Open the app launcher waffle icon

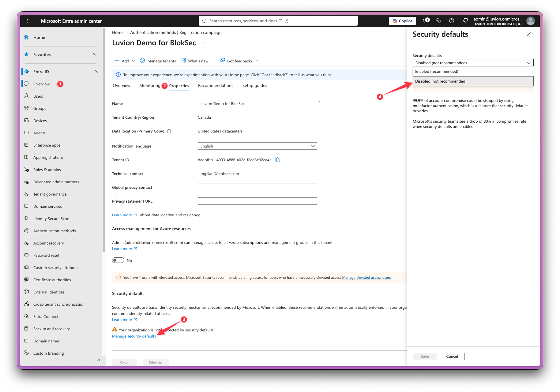coord(28,21)
